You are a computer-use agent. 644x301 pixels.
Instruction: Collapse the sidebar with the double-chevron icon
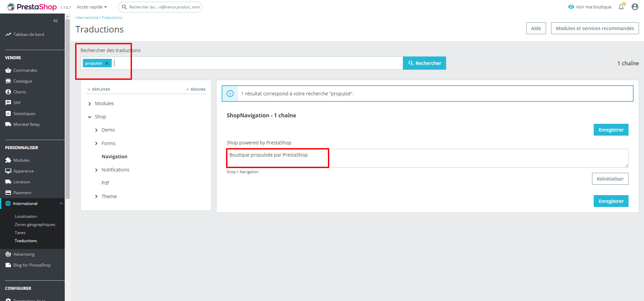[55, 21]
